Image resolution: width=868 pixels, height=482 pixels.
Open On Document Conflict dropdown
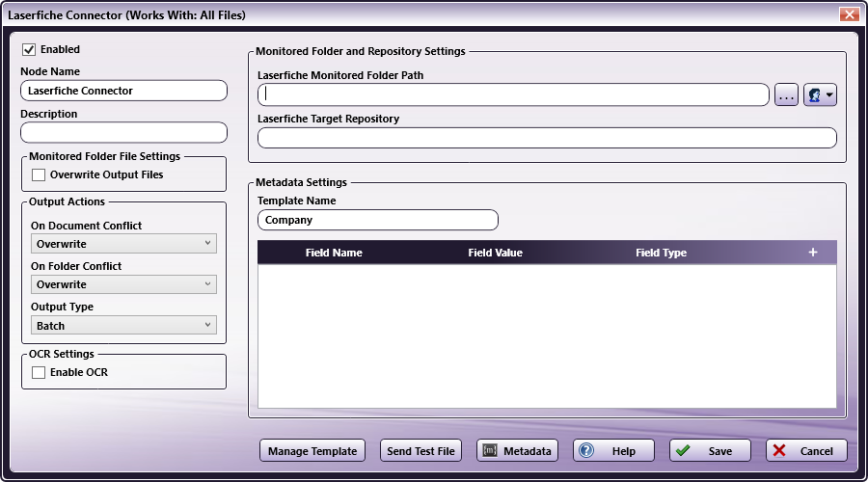point(123,244)
